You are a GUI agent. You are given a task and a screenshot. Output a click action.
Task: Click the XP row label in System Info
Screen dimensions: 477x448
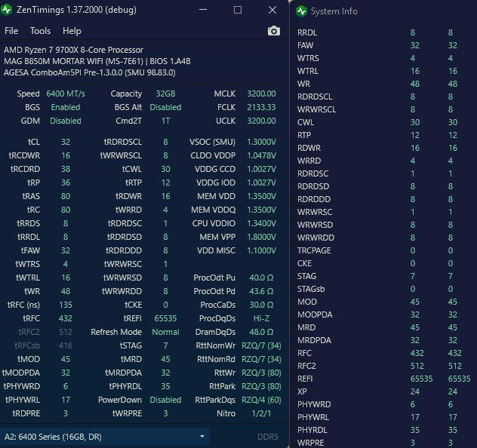tap(302, 391)
